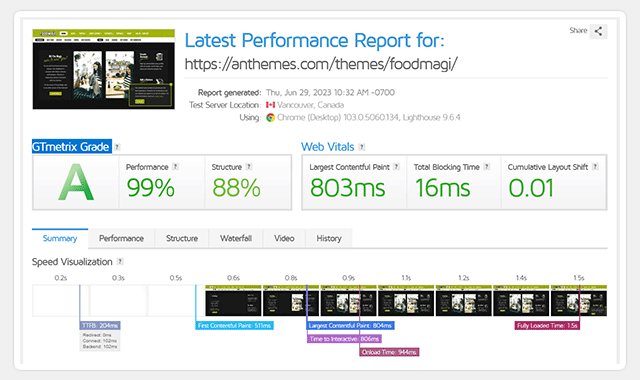
Task: Click the Chrome browser icon
Action: pyautogui.click(x=270, y=118)
